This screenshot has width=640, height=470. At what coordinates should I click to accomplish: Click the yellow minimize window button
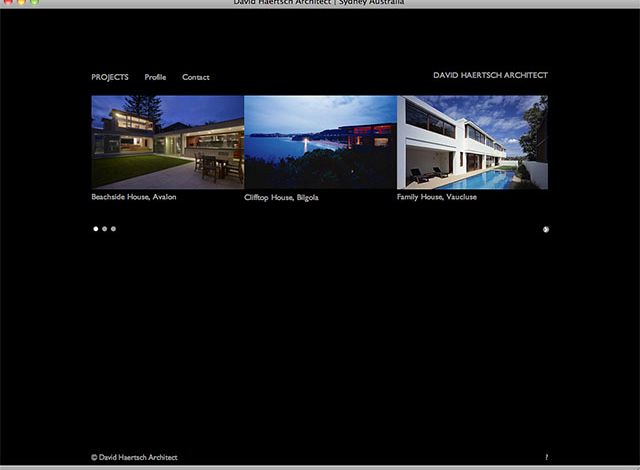(x=21, y=2)
